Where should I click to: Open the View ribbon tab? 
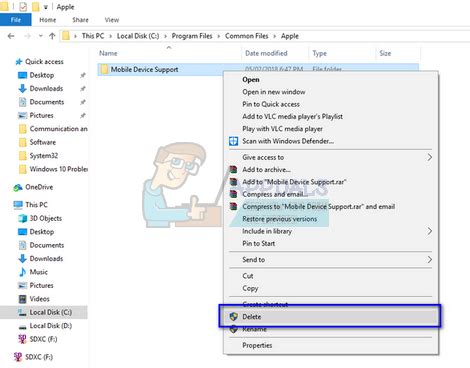112,20
